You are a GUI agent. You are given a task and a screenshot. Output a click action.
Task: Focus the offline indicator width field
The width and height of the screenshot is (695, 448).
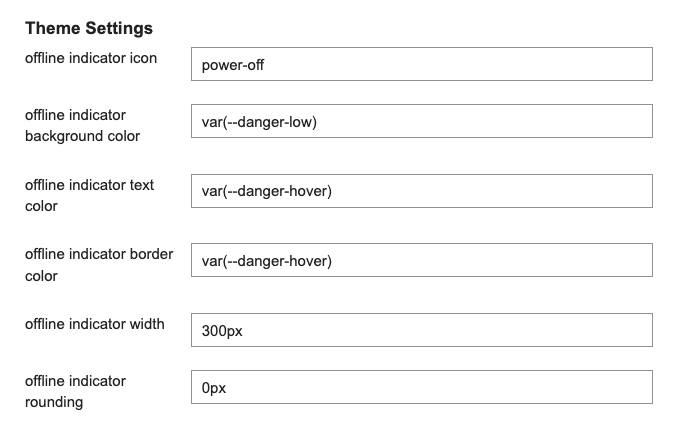422,330
